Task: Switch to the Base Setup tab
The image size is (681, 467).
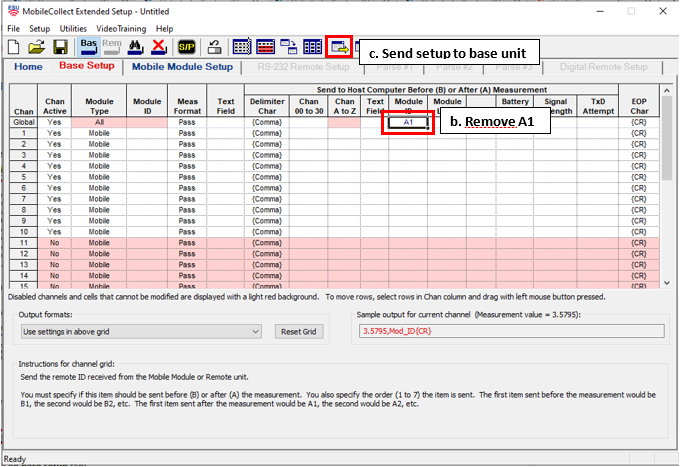Action: pyautogui.click(x=86, y=66)
